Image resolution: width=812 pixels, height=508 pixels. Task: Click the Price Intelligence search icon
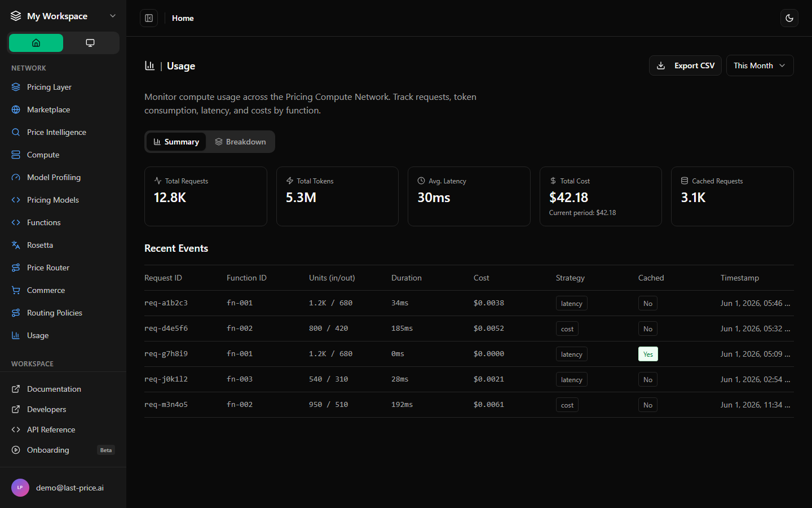pyautogui.click(x=16, y=132)
